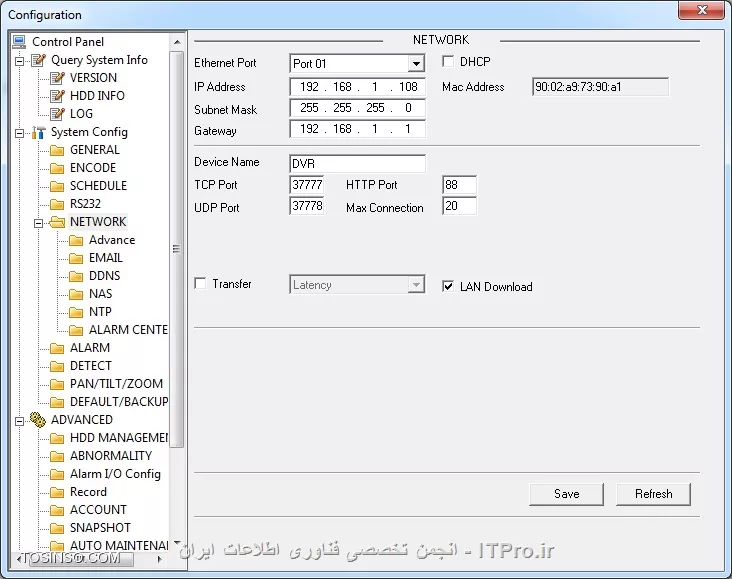Open AUTO MAINTENANCE tree item
The image size is (732, 579).
coord(119,545)
